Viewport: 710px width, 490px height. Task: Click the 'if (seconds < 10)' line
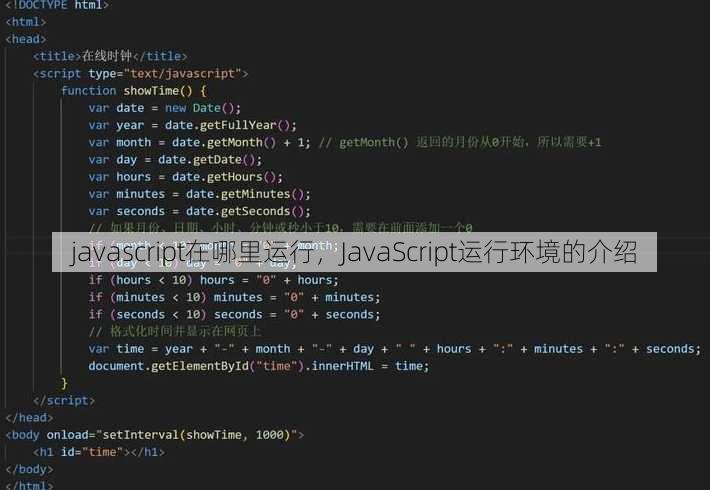[x=235, y=314]
